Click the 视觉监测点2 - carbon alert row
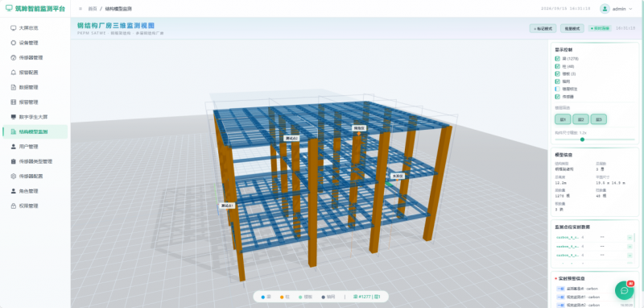 [x=595, y=305]
